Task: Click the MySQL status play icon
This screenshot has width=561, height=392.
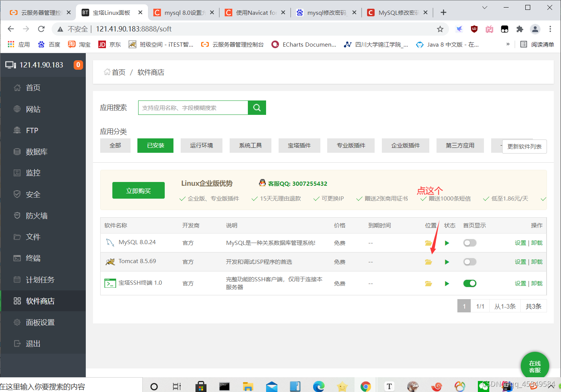Action: 447,243
